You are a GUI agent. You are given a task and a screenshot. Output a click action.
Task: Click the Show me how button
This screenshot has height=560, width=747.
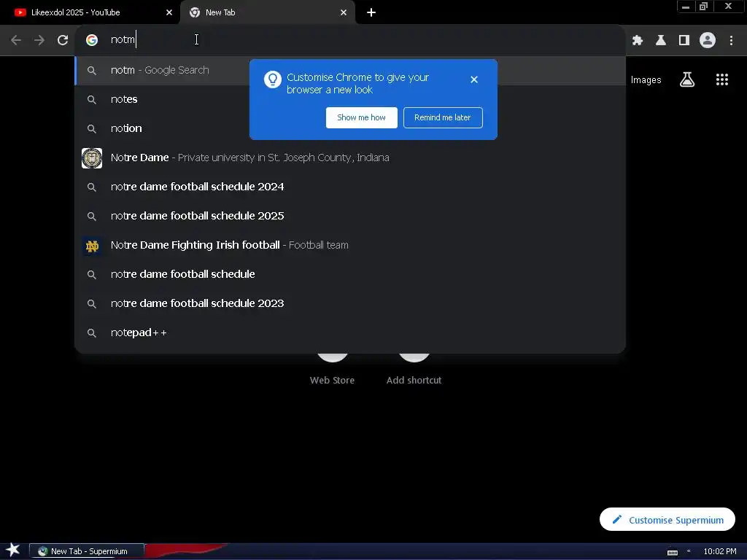361,117
